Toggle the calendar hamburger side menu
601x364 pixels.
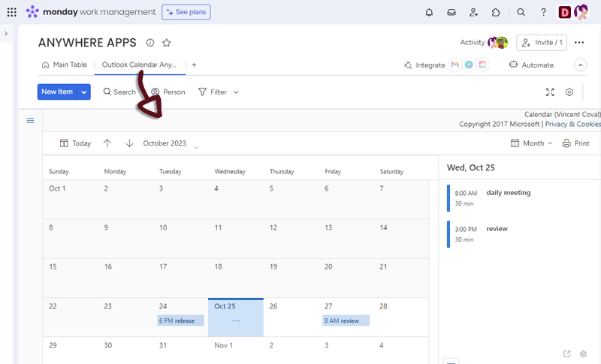click(x=30, y=121)
